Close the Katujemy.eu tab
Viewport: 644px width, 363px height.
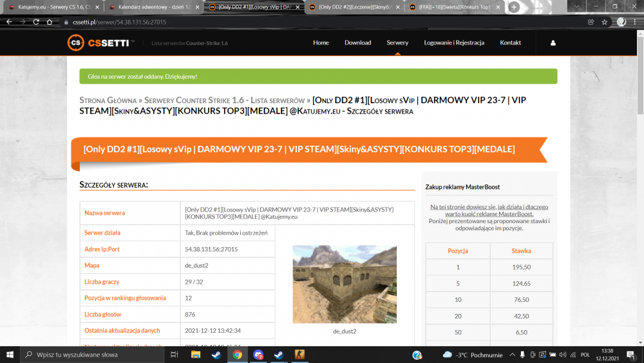[97, 7]
